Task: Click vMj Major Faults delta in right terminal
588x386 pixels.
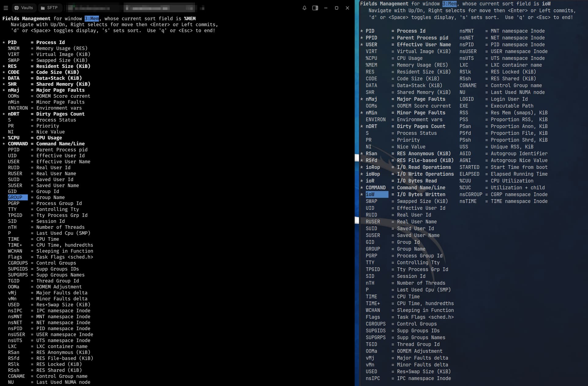Action: 407,358
